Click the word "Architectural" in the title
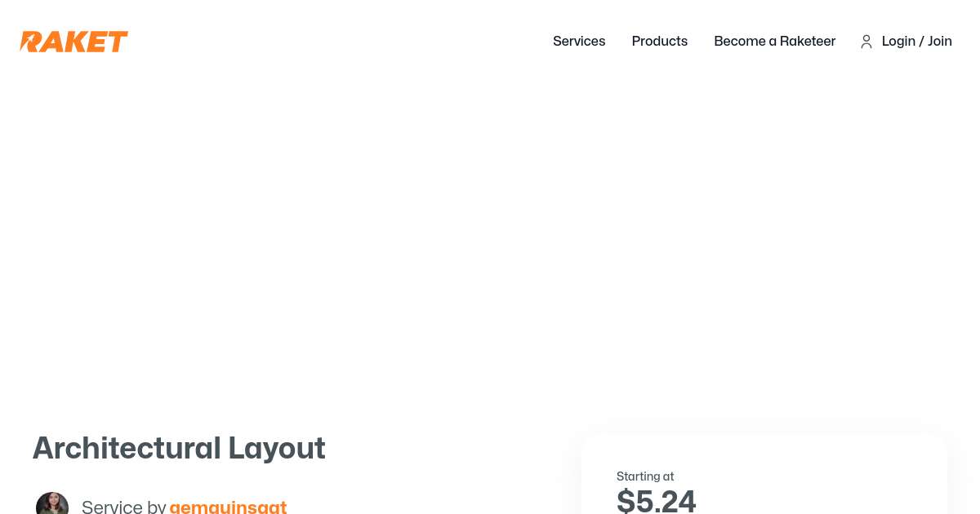This screenshot has width=980, height=514. click(127, 449)
